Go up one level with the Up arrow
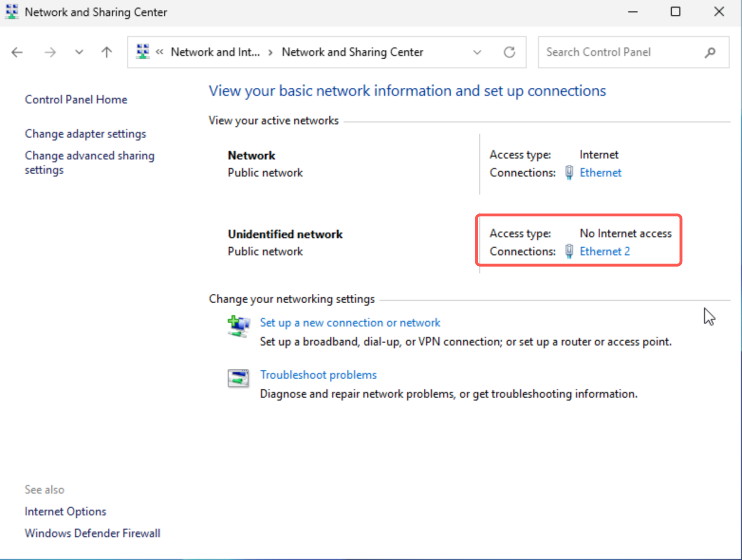Viewport: 742px width, 560px height. coord(107,52)
